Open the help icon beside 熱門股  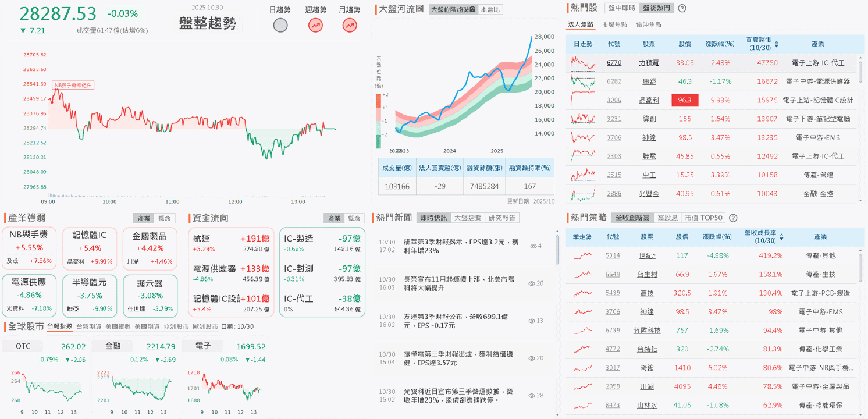click(682, 8)
